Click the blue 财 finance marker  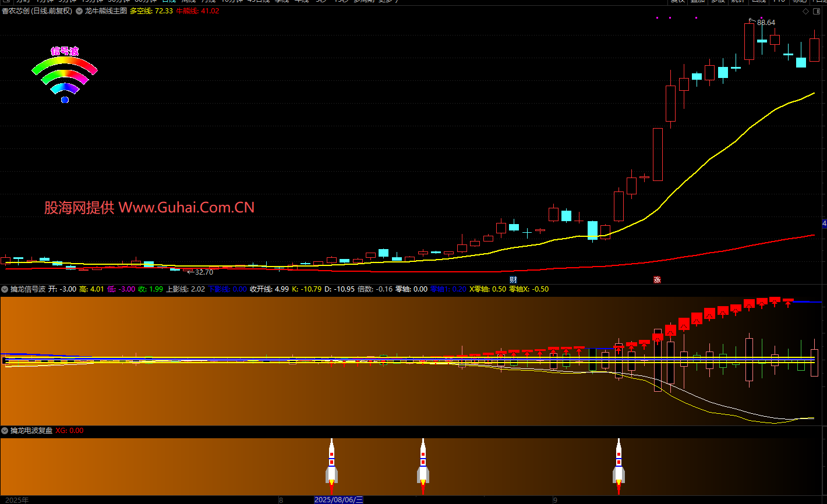(513, 280)
